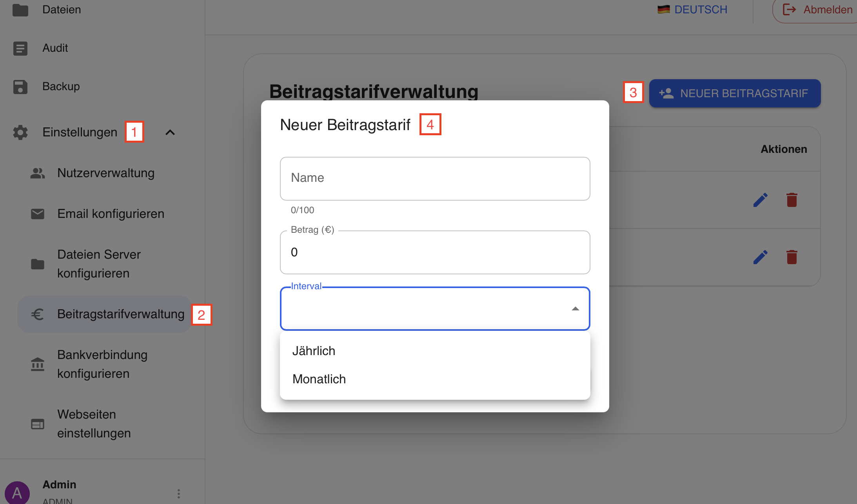Screen dimensions: 857x504
Task: Click the 0/100 character counter
Action: coord(302,210)
